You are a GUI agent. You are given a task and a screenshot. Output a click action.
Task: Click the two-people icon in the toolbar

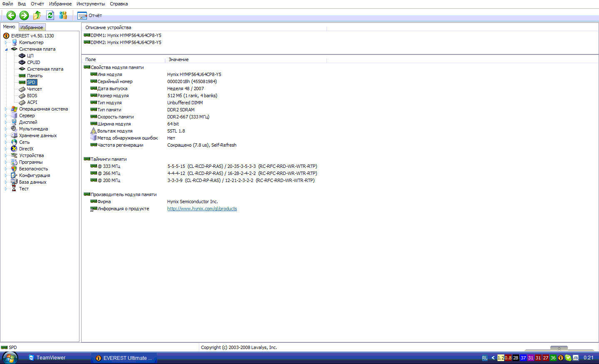[63, 15]
